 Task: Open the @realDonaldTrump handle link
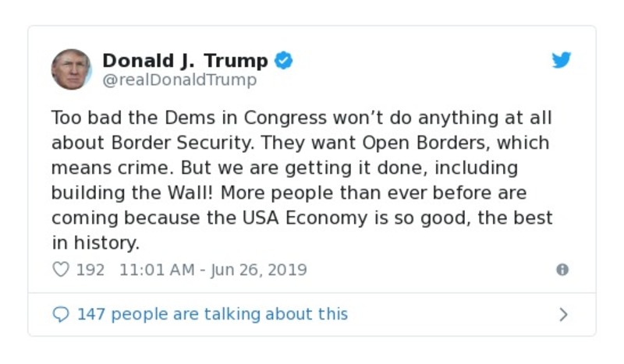coord(179,80)
